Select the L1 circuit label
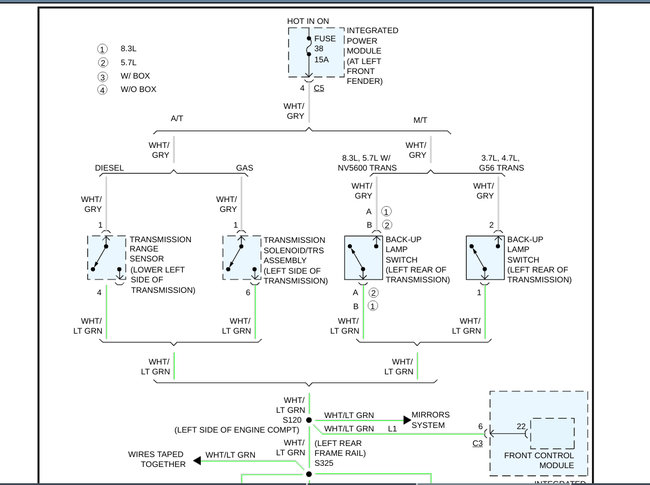 (392, 429)
